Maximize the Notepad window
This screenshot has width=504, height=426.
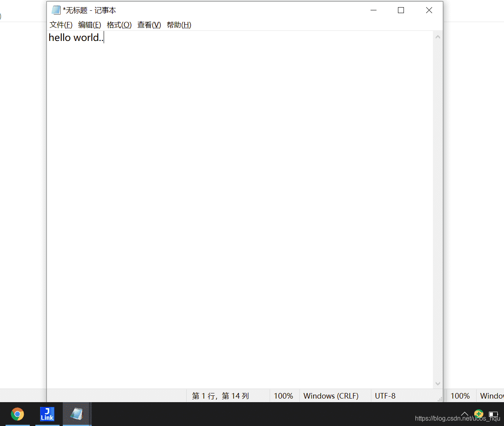pyautogui.click(x=401, y=10)
